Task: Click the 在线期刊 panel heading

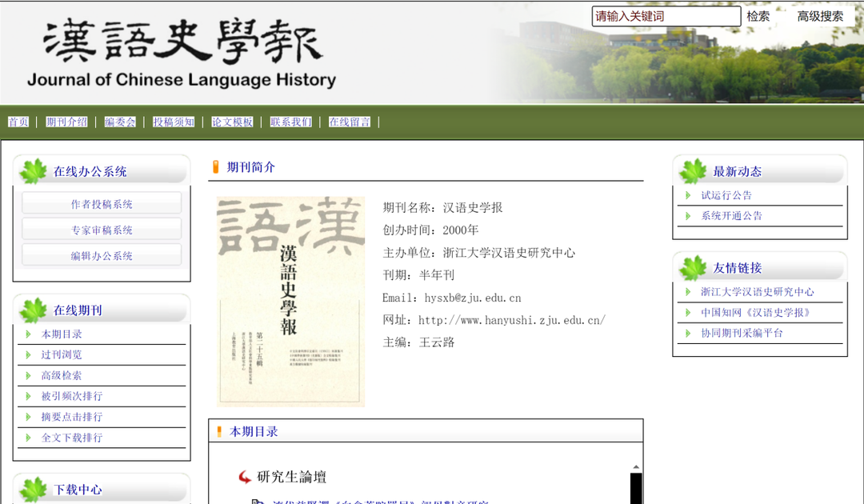Action: point(78,310)
